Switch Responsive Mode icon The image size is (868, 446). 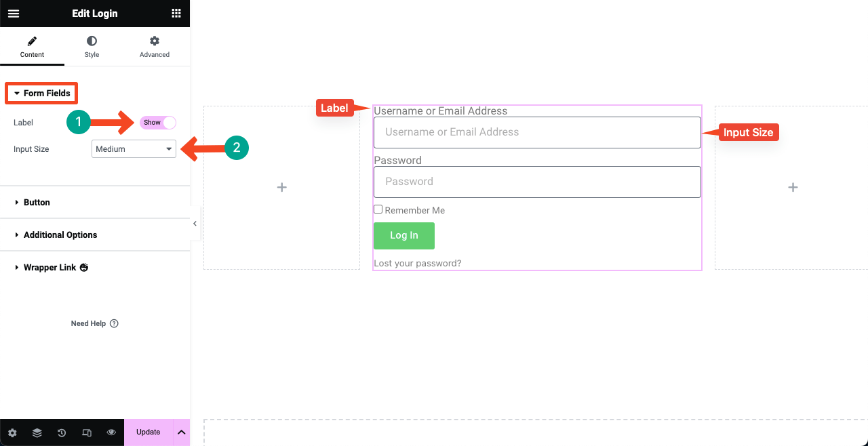tap(87, 432)
